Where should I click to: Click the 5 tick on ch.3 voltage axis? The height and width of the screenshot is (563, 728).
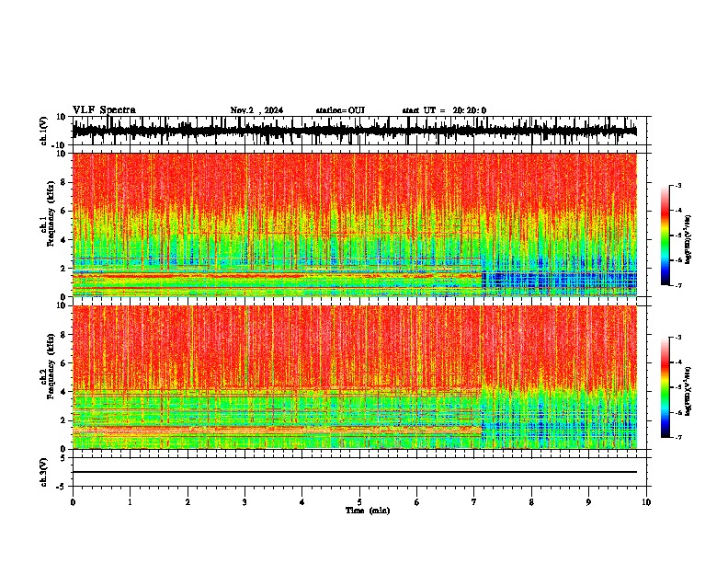coord(63,458)
